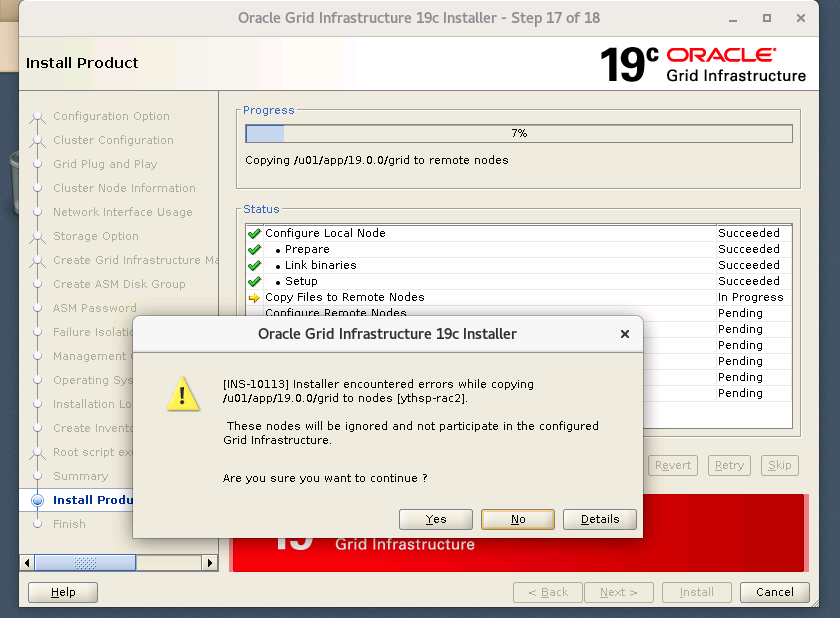Click the Install Product step bullet icon

point(38,500)
